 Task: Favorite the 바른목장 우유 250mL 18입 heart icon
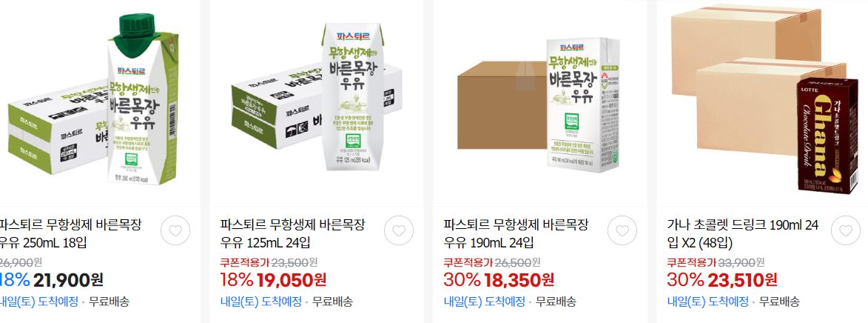point(175,230)
